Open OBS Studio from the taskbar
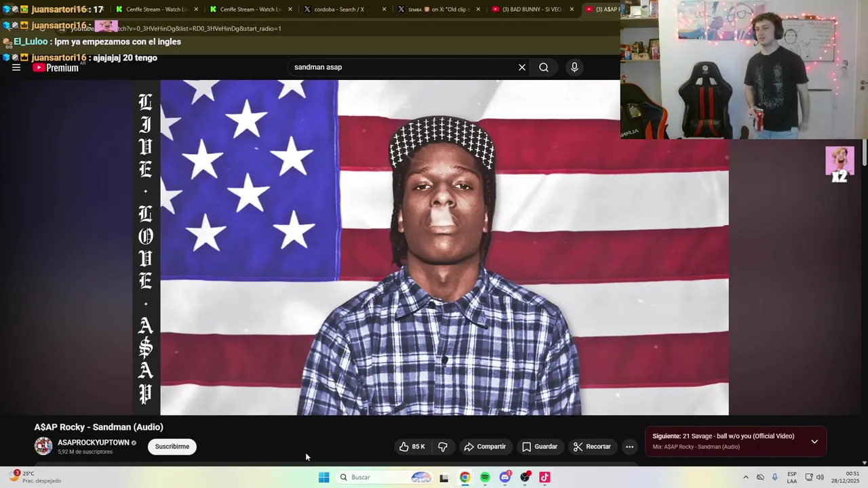868x488 pixels. tap(525, 478)
